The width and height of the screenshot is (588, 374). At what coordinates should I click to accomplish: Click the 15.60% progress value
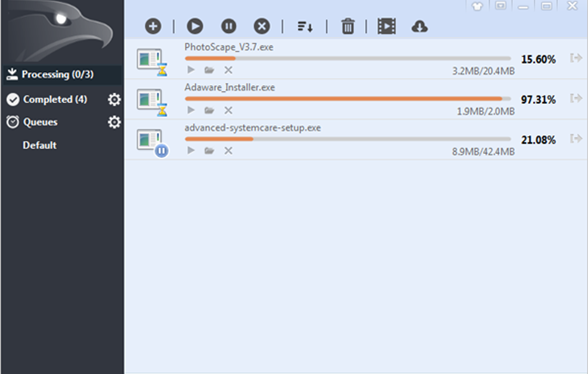538,59
